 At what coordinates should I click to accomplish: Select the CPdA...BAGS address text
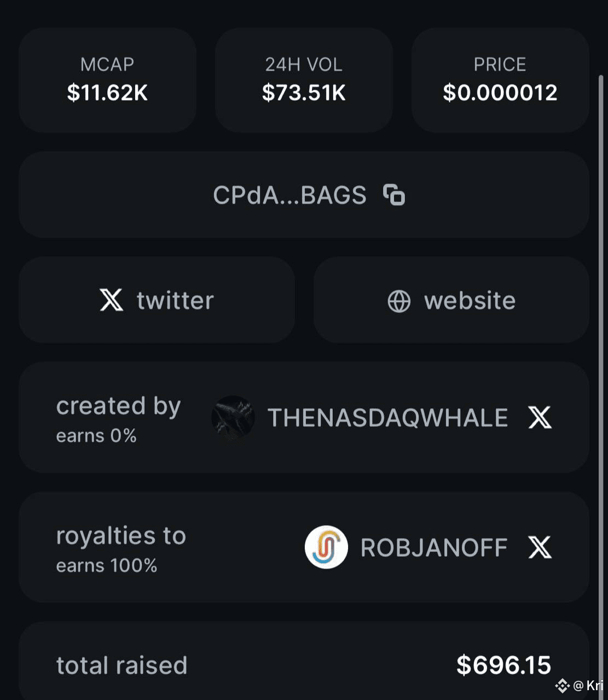(289, 195)
